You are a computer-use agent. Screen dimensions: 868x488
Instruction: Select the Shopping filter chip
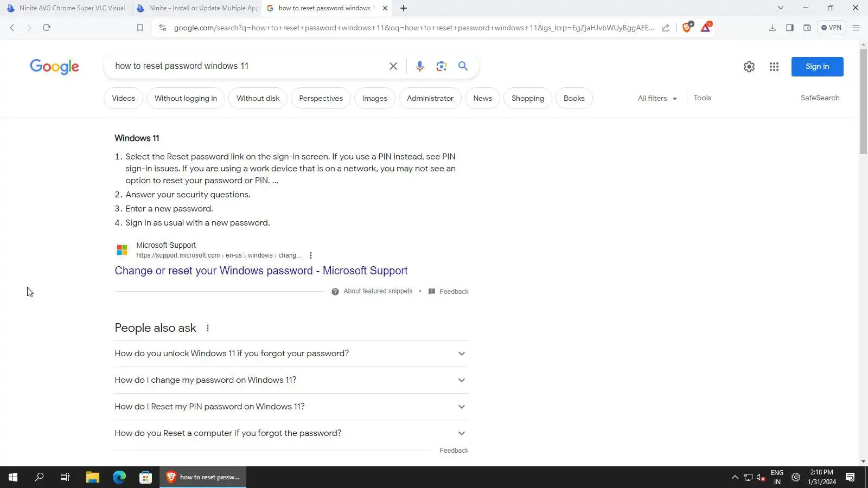tap(528, 98)
